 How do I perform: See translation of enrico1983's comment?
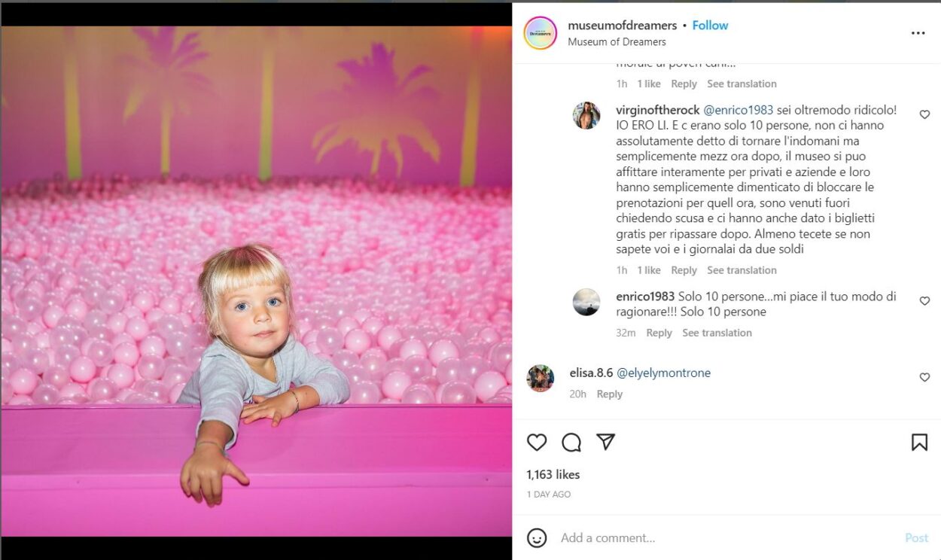[717, 333]
